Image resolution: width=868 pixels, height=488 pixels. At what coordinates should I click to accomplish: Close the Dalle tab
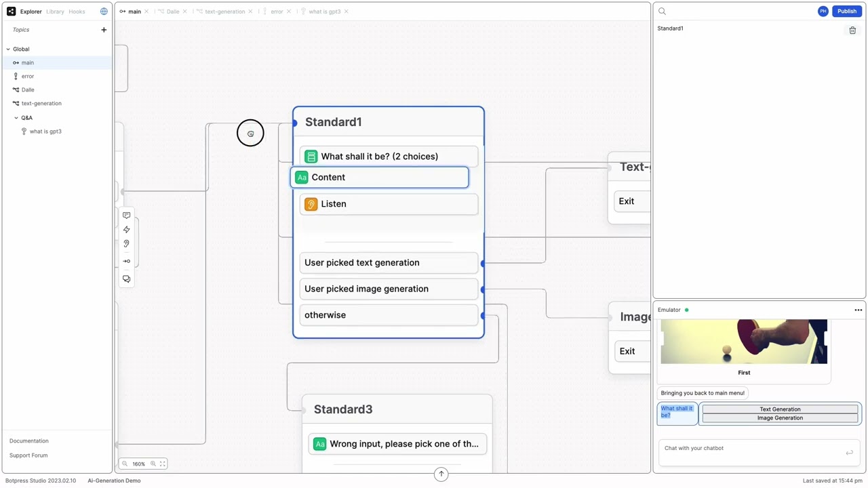[184, 12]
